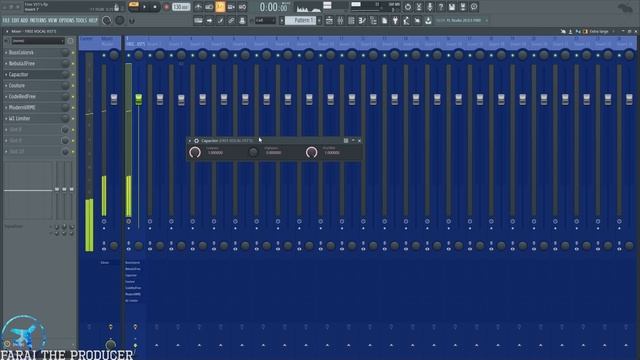Open the OPTIONS menu

(x=67, y=20)
